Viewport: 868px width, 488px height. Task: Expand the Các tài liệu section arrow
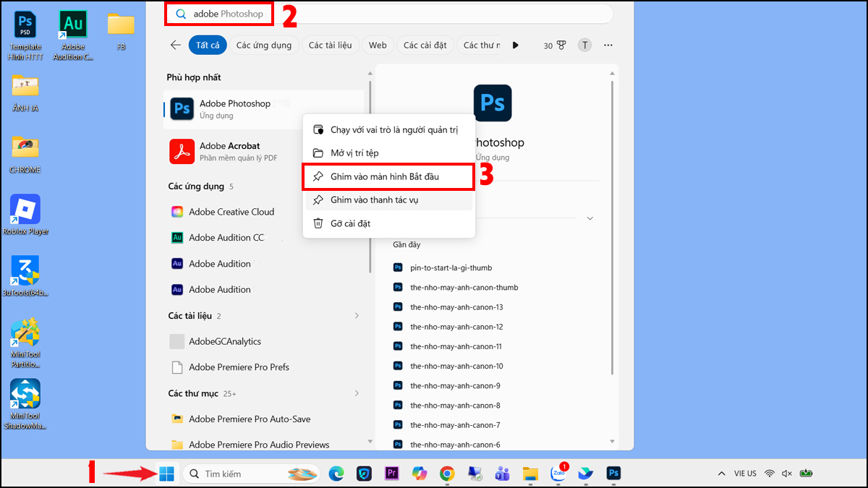click(357, 316)
